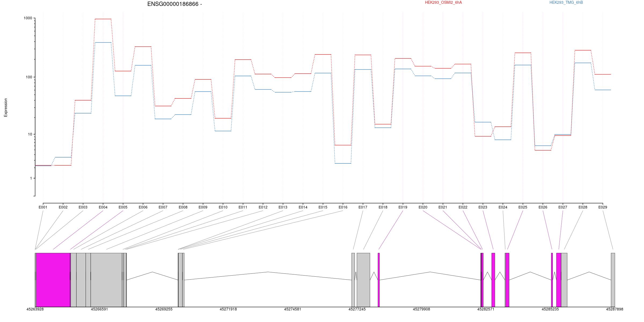644x322 pixels.
Task: Click the red line peak above E004
Action: click(103, 19)
